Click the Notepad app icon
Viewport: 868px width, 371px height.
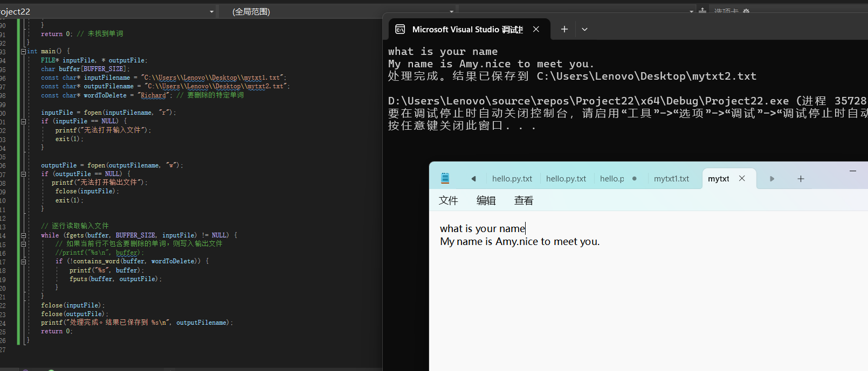pos(445,178)
